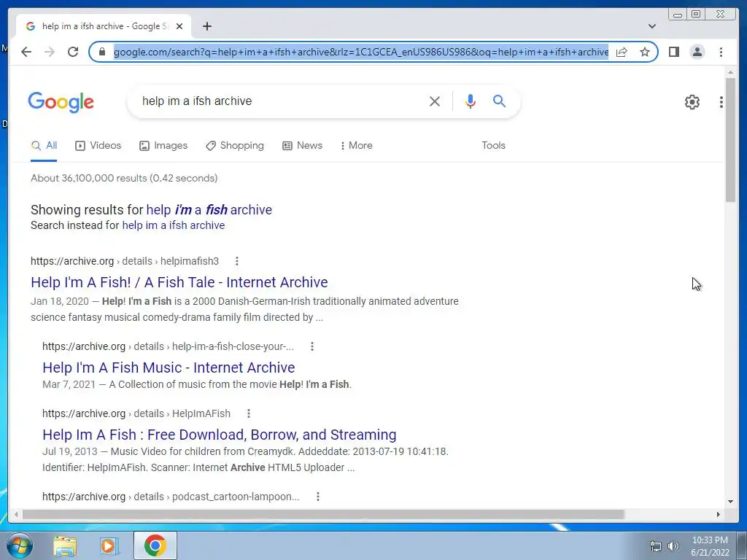The width and height of the screenshot is (747, 560).
Task: Open the volume control in system tray
Action: click(673, 545)
